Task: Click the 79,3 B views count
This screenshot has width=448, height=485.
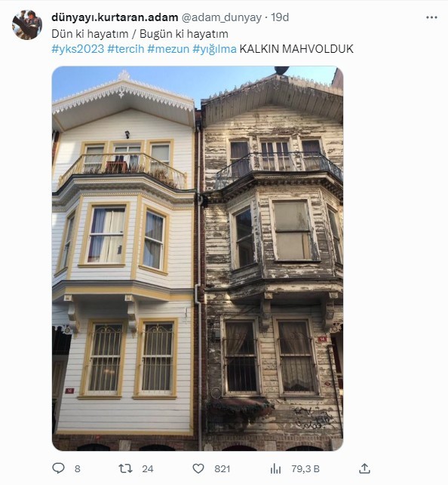Action: (x=305, y=469)
